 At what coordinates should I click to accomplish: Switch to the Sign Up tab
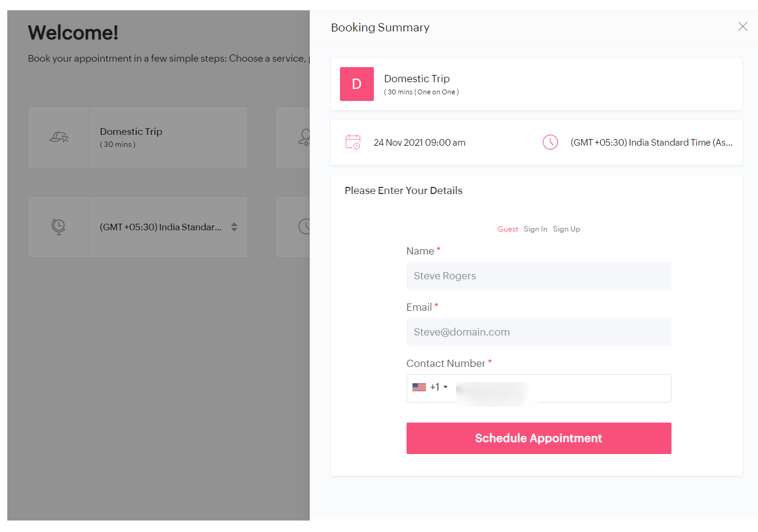[566, 229]
